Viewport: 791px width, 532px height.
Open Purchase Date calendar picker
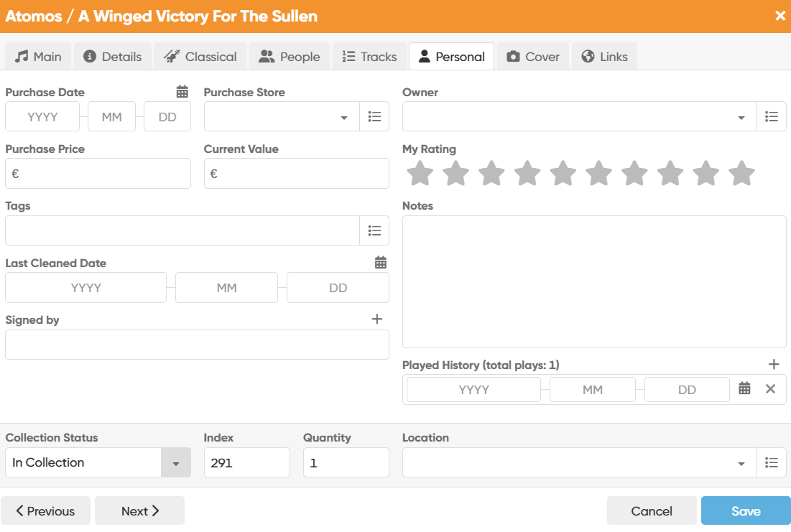[182, 92]
